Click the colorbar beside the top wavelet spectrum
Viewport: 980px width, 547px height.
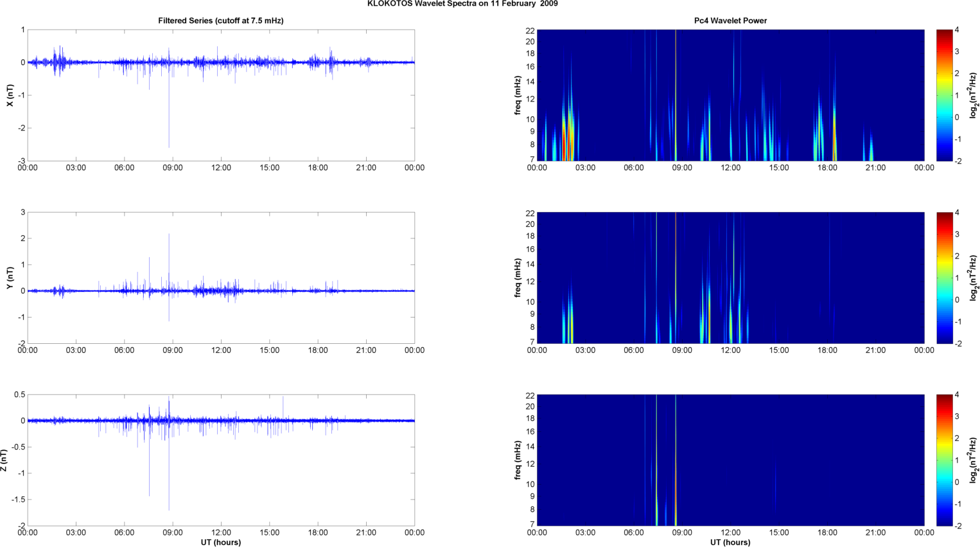[944, 95]
